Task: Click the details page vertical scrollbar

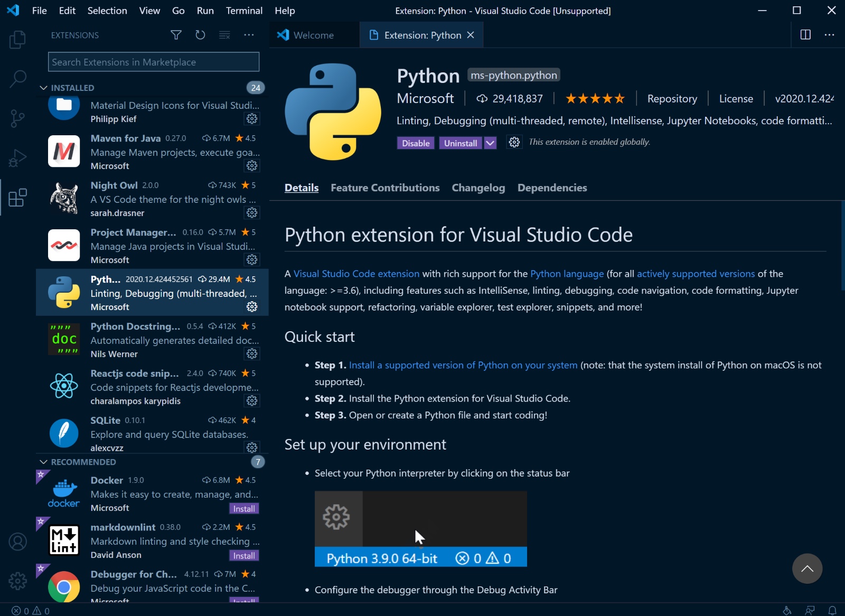Action: tap(842, 246)
